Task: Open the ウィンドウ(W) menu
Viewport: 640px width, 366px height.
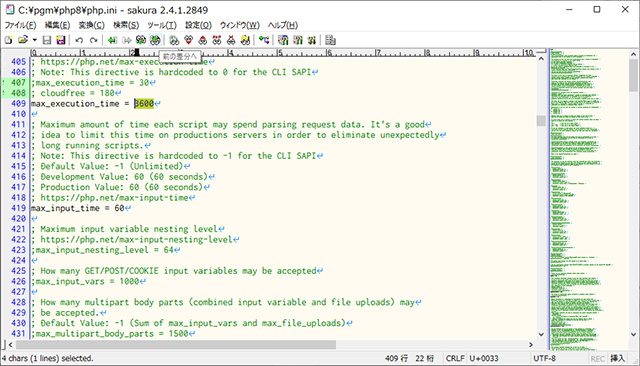Action: click(x=240, y=25)
